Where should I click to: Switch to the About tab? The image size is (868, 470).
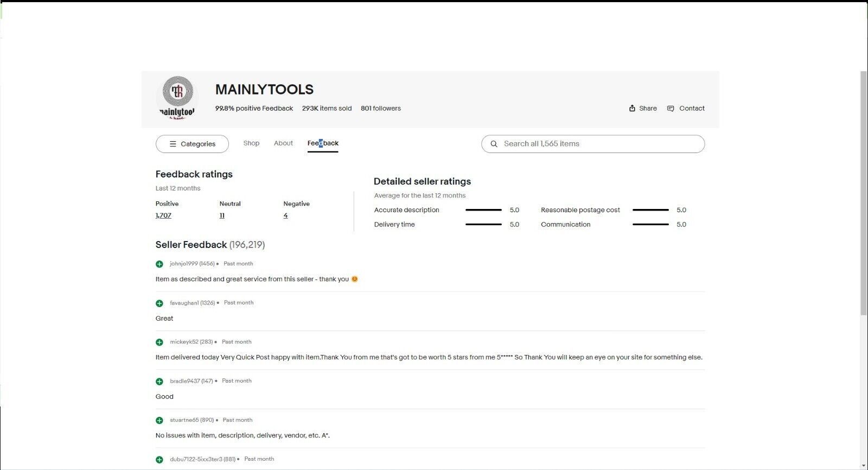283,143
